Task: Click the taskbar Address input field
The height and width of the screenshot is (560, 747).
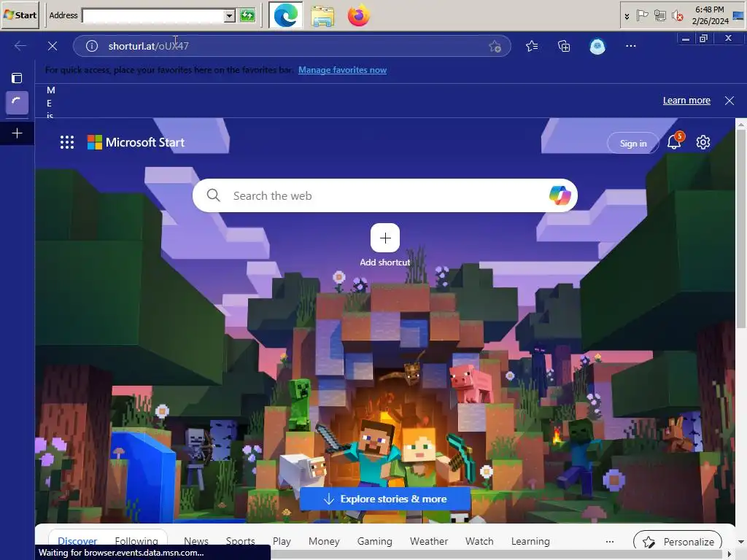Action: point(152,15)
